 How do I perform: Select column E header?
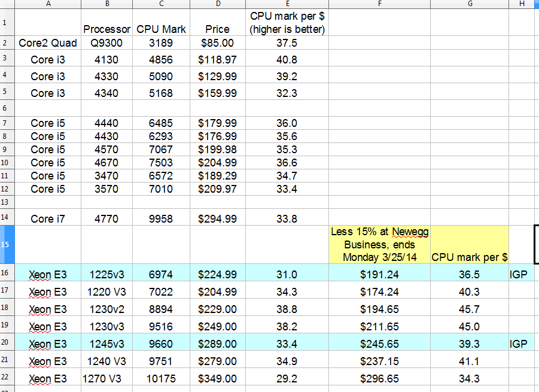pos(287,4)
